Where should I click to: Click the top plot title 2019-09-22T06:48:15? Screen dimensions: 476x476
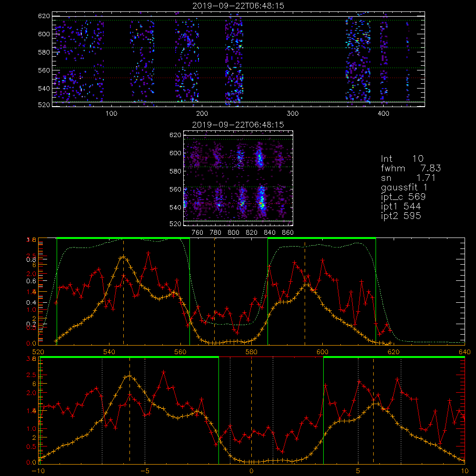[238, 6]
